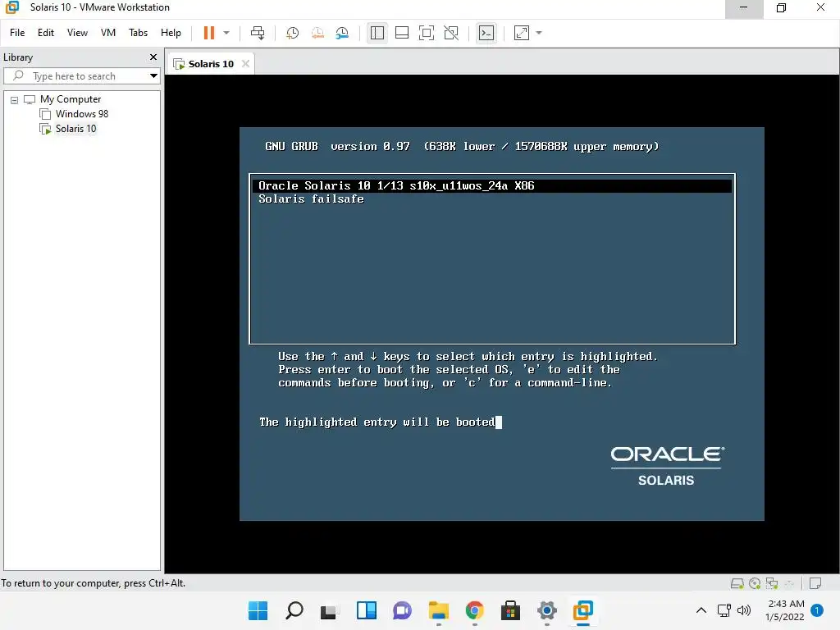Open Google Chrome from taskbar

(475, 610)
